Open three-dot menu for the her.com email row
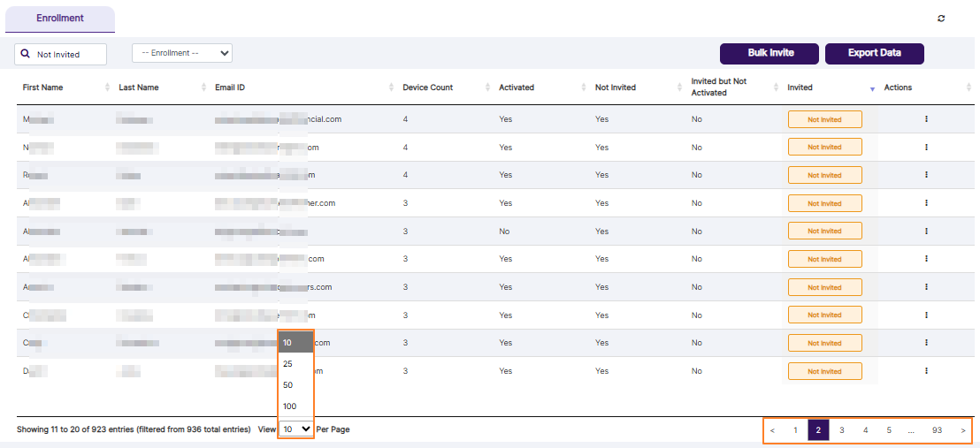Image resolution: width=980 pixels, height=448 pixels. [926, 203]
